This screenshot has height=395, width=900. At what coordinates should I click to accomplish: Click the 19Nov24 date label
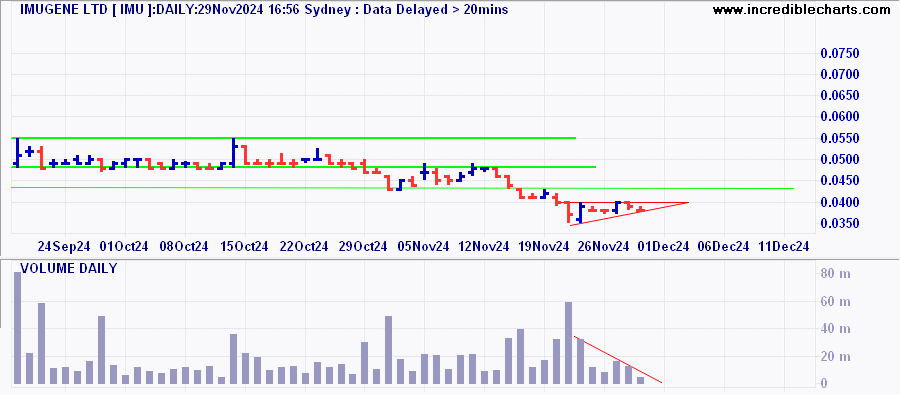pos(544,247)
